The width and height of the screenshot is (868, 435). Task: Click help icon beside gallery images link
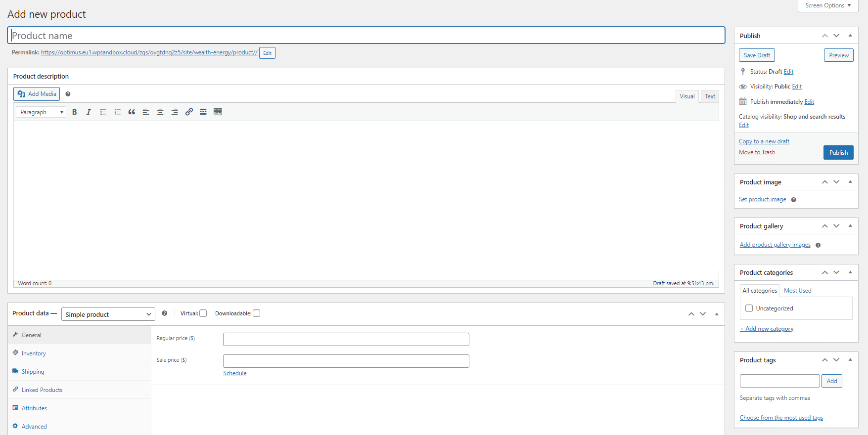click(818, 245)
